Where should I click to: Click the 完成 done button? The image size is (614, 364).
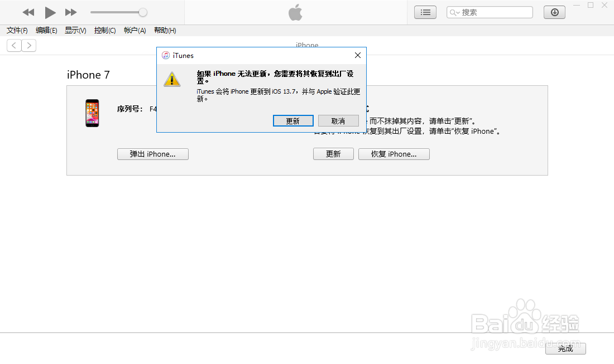click(565, 348)
